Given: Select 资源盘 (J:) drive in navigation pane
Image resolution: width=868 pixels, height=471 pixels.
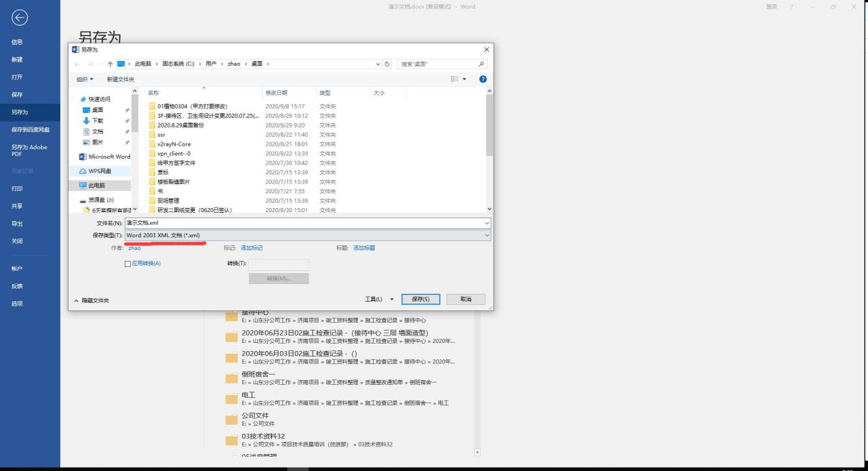Looking at the screenshot, I should tap(97, 200).
